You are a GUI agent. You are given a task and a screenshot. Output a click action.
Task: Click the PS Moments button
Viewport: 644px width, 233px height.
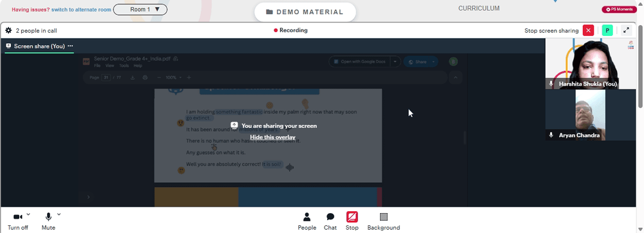click(620, 10)
